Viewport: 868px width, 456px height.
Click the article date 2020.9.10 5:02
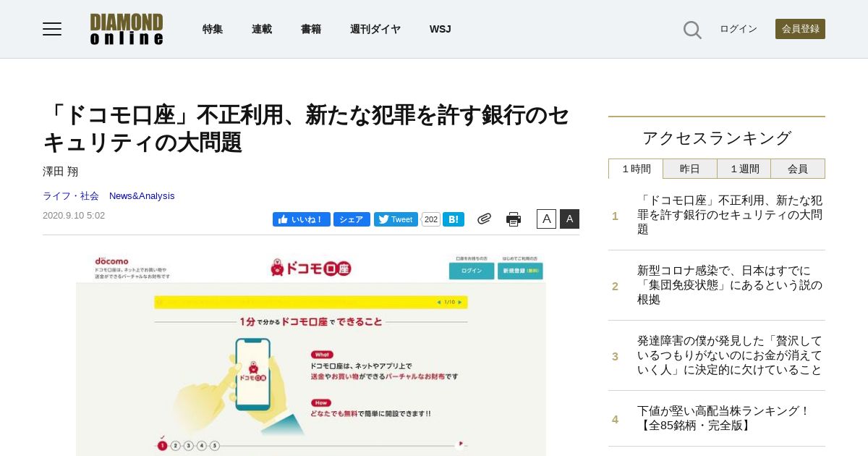pos(74,216)
